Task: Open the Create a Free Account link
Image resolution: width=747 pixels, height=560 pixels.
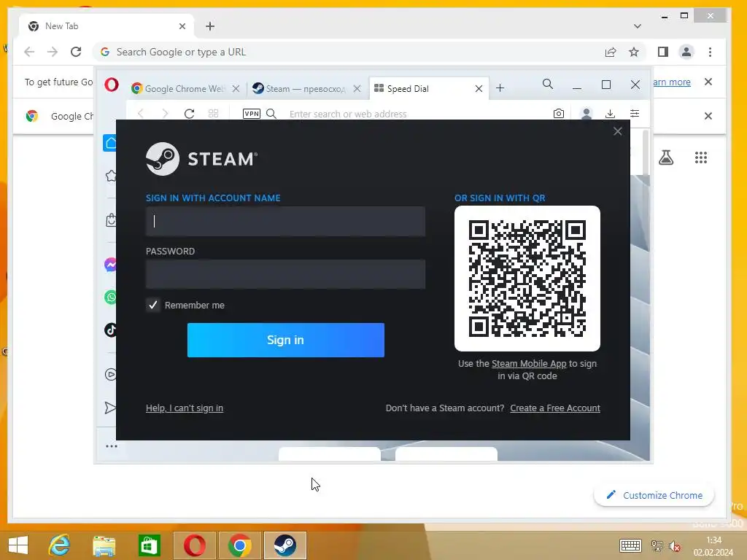Action: (555, 408)
